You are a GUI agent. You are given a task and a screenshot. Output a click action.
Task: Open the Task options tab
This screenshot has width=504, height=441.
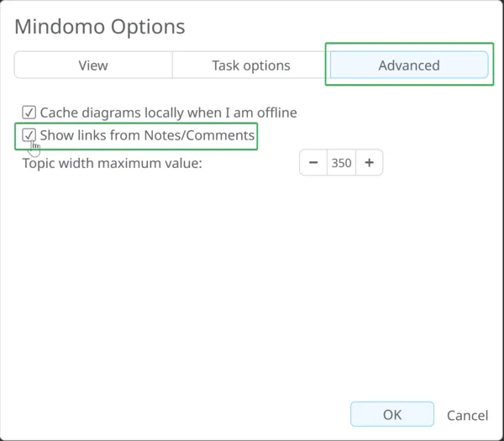click(251, 66)
